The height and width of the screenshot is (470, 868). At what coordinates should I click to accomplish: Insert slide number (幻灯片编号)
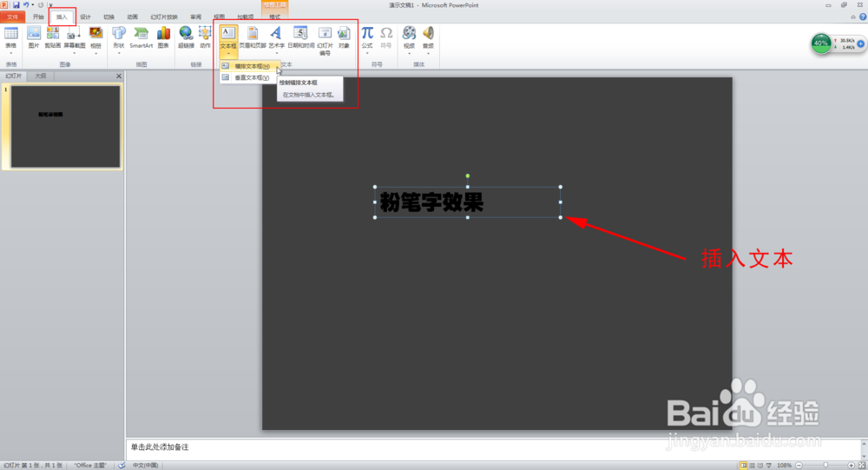pos(325,41)
